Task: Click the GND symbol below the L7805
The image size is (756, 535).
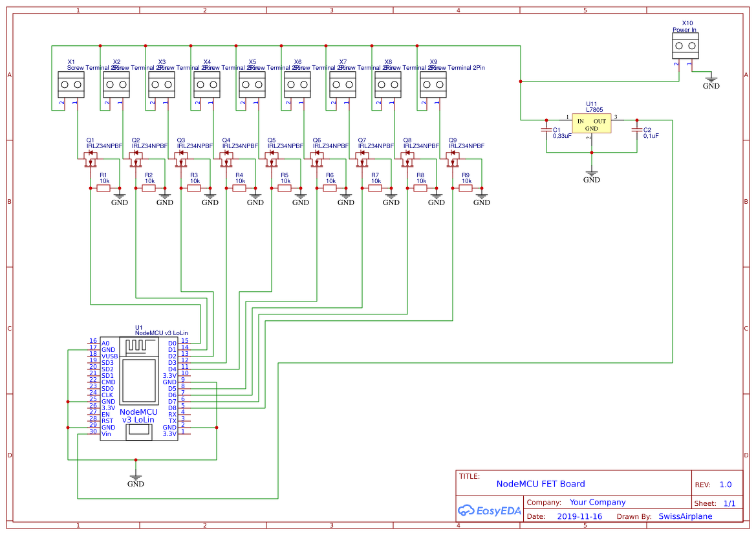Action: (x=592, y=176)
